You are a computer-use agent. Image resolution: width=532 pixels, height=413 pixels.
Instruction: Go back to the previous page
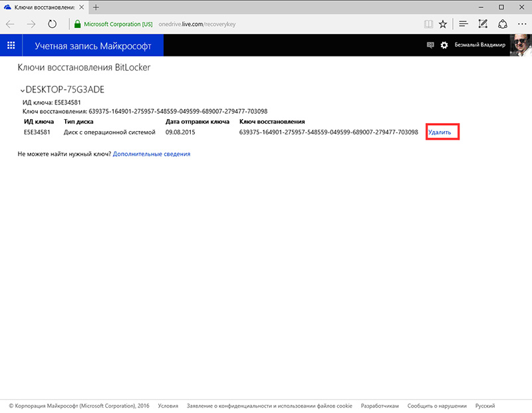11,24
